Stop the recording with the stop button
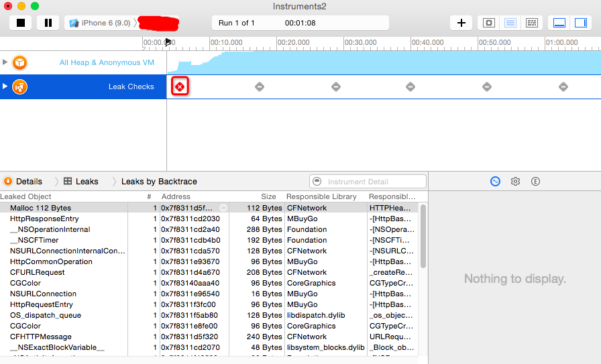 (x=21, y=23)
